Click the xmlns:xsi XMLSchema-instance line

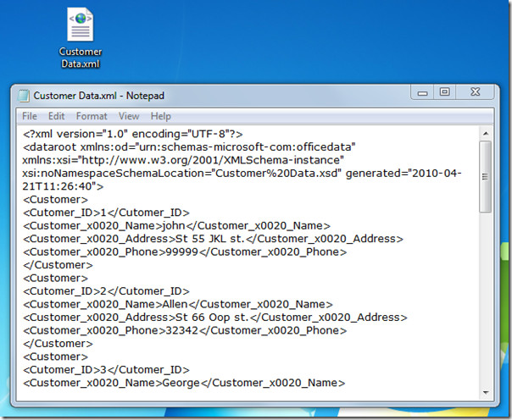tap(183, 160)
